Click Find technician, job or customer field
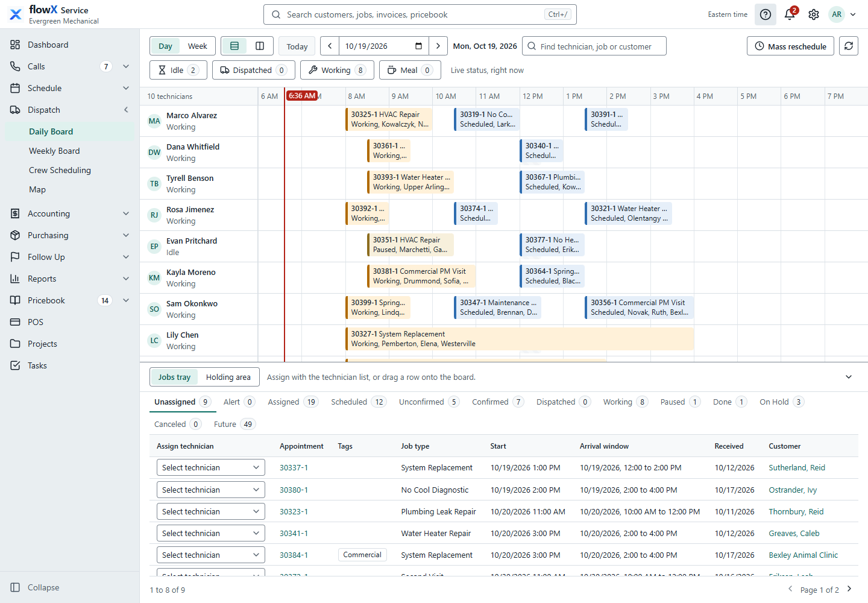 (594, 46)
